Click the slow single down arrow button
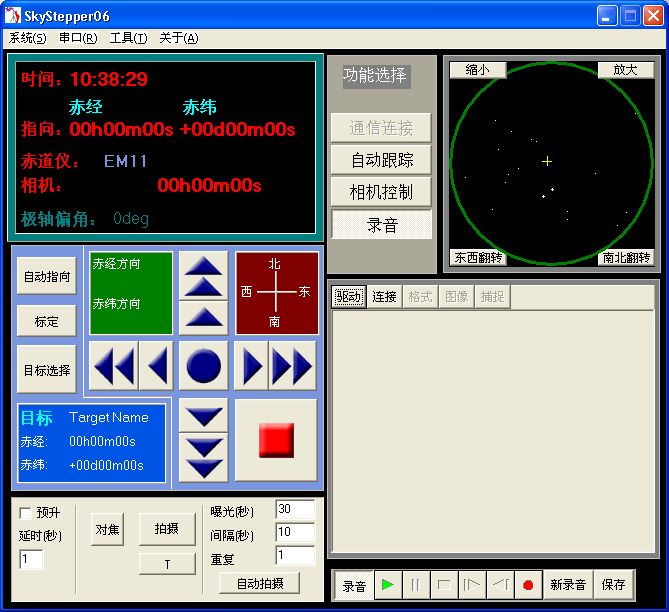 [x=204, y=416]
